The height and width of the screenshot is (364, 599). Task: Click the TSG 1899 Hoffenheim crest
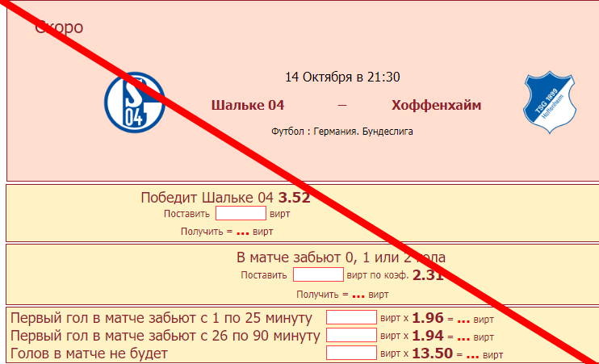[549, 103]
